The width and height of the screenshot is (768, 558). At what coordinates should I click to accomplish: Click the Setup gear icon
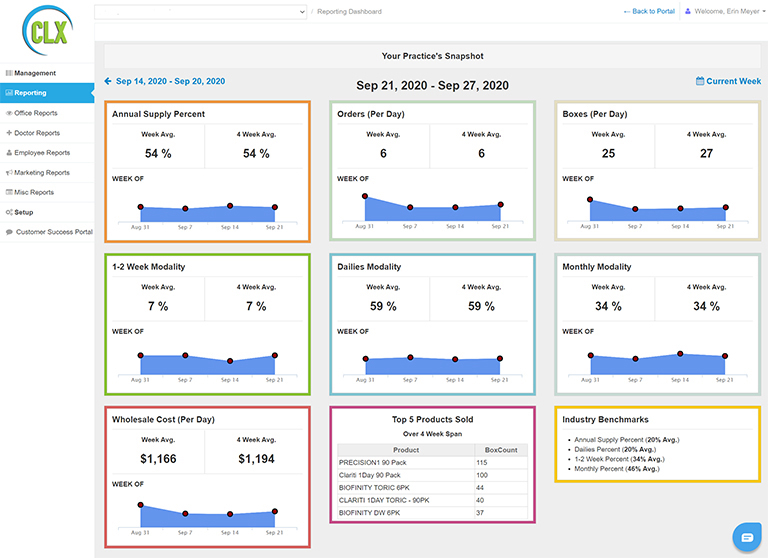9,212
